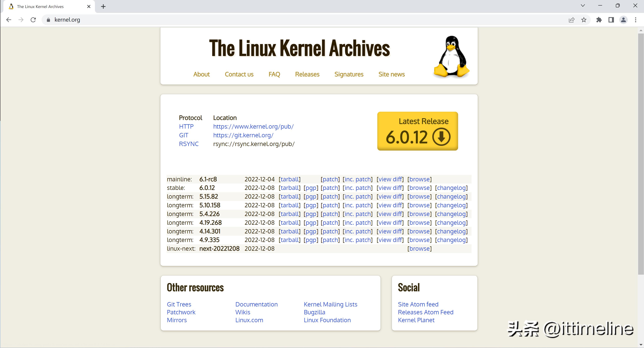Open a new browser tab
This screenshot has width=644, height=348.
(x=103, y=7)
